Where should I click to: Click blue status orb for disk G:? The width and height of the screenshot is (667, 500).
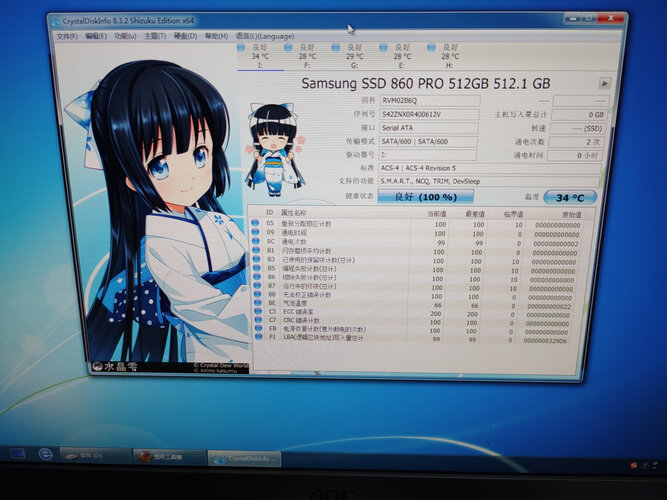pyautogui.click(x=336, y=47)
